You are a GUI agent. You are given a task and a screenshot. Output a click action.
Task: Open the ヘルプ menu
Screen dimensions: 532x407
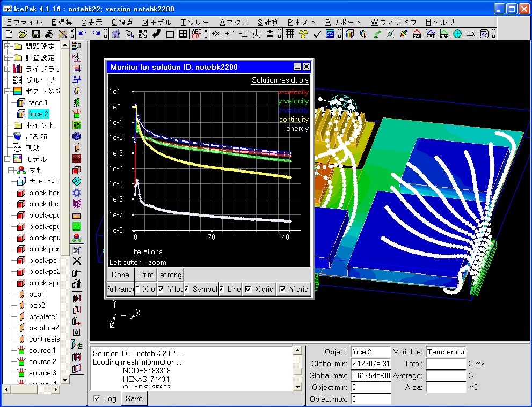click(440, 23)
